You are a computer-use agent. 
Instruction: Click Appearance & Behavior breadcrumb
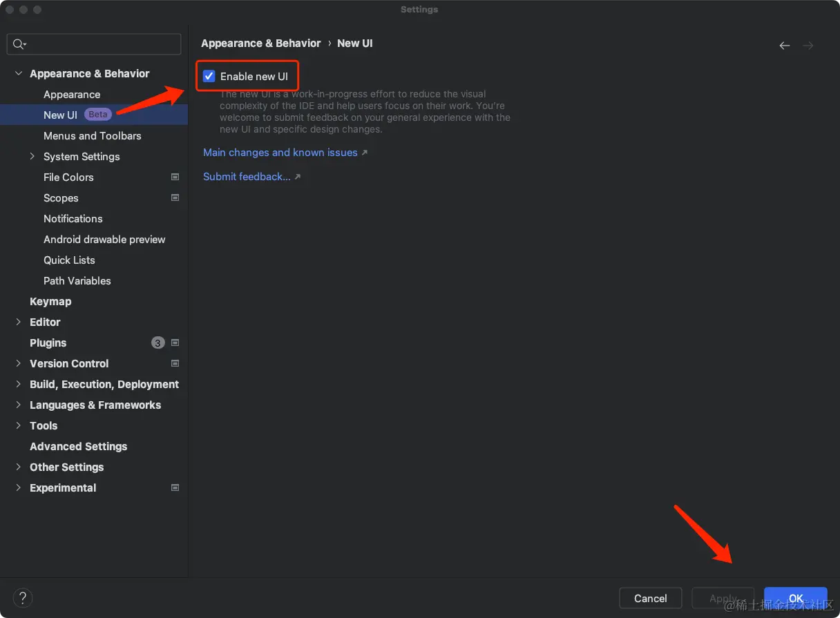coord(261,43)
